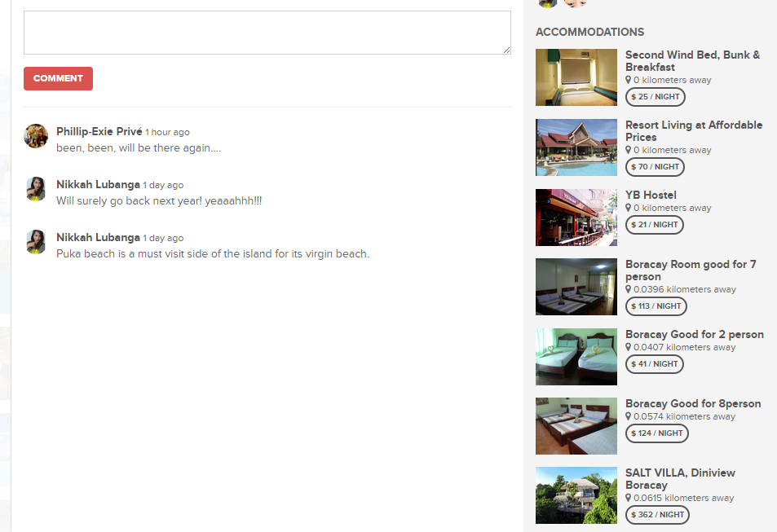Viewport: 777px width, 532px height.
Task: Open Boracay Good for 8person thumbnail
Action: pyautogui.click(x=576, y=426)
